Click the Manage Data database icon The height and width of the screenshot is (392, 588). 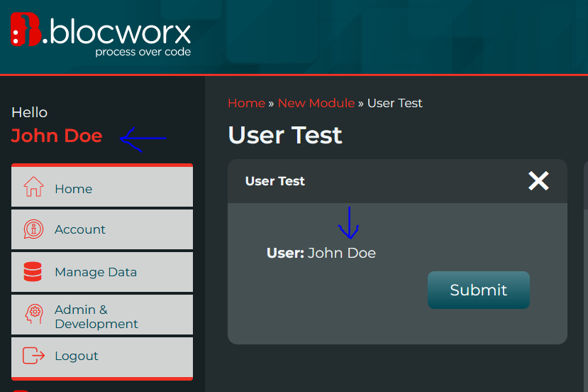(33, 271)
